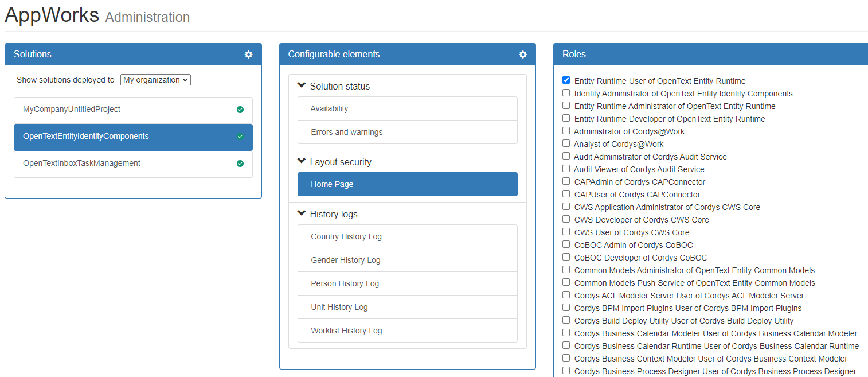868x377 pixels.
Task: Tick the Audit Viewer role checkbox
Action: click(566, 169)
